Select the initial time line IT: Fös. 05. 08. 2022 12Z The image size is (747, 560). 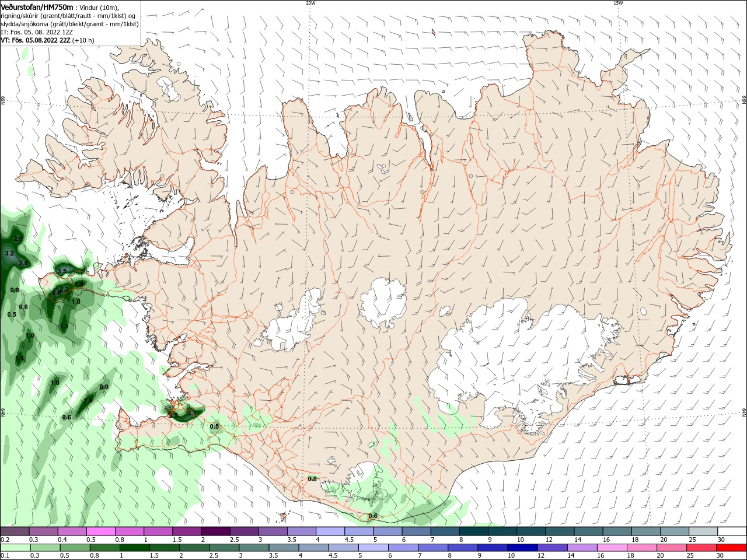[x=37, y=32]
